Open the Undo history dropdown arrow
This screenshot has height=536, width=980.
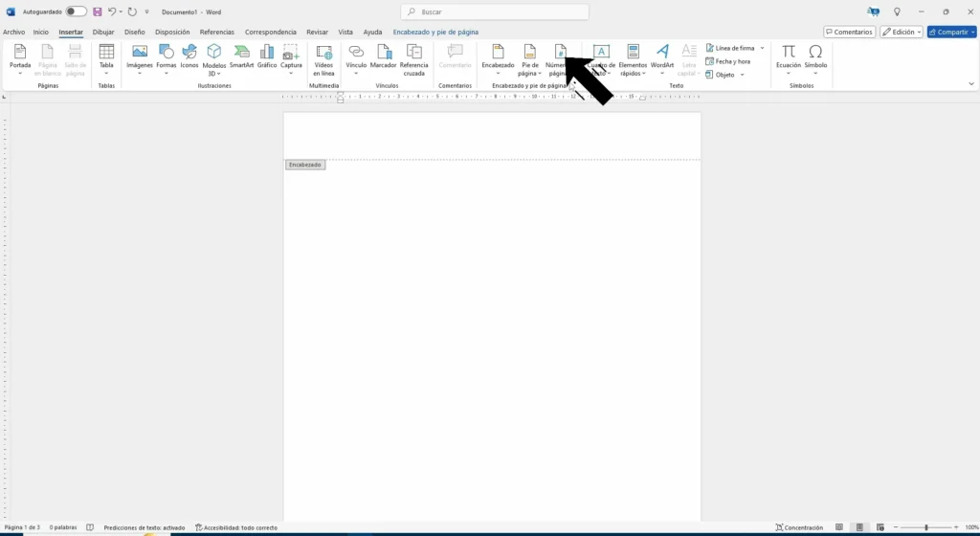[121, 11]
